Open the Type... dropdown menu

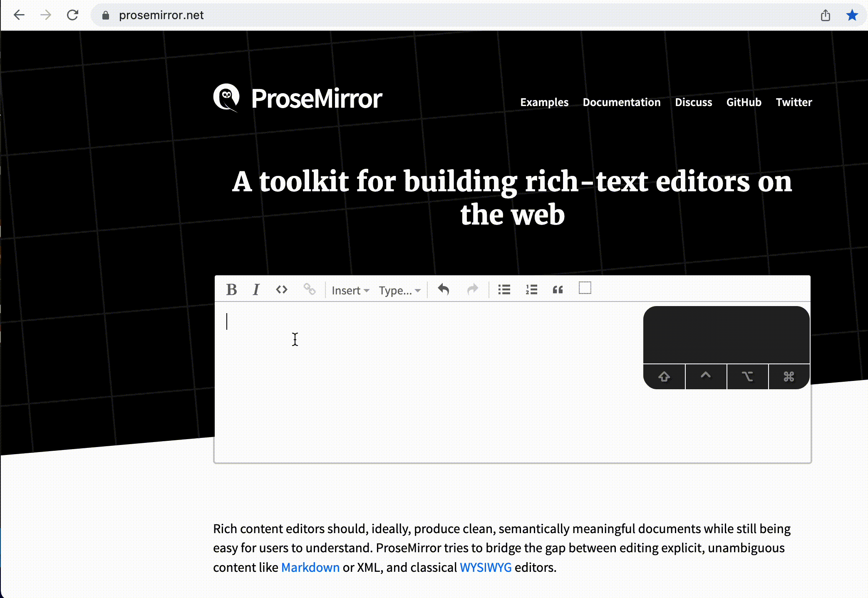click(399, 290)
